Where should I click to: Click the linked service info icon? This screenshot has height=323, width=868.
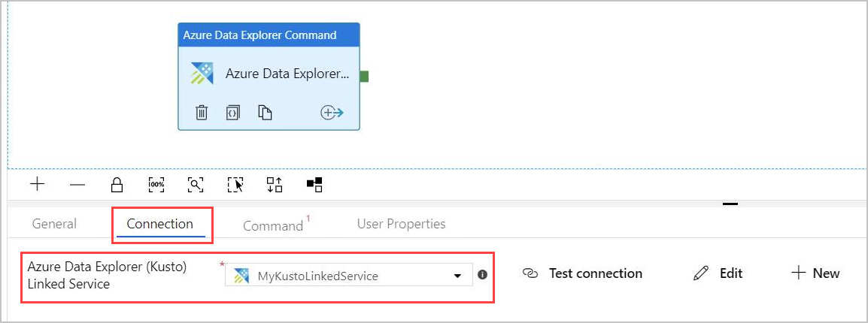(482, 275)
